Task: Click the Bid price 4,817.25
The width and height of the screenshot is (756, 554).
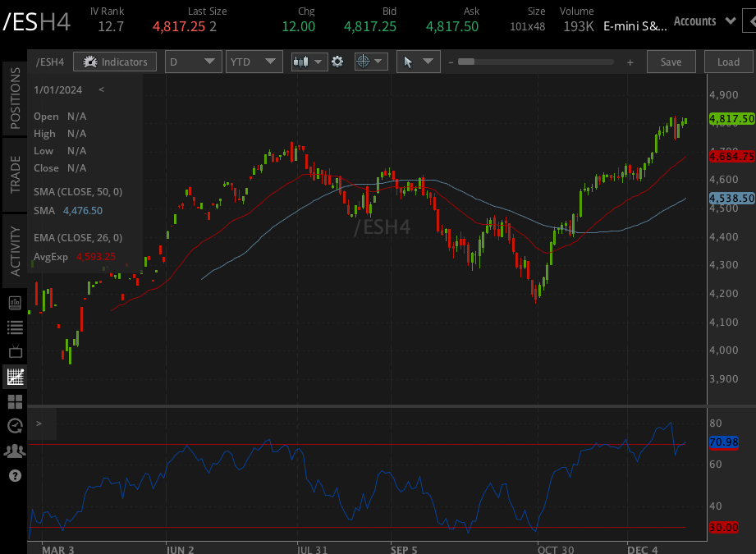Action: pos(370,26)
